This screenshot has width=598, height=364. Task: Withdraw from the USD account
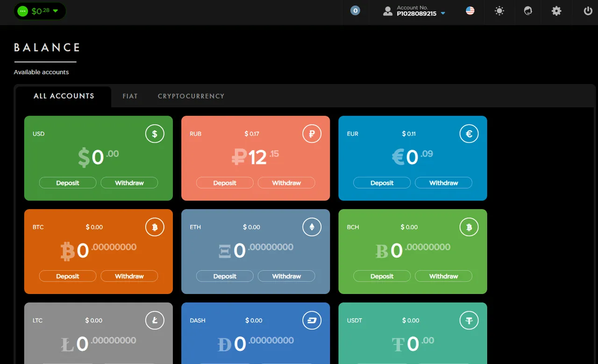coord(129,183)
